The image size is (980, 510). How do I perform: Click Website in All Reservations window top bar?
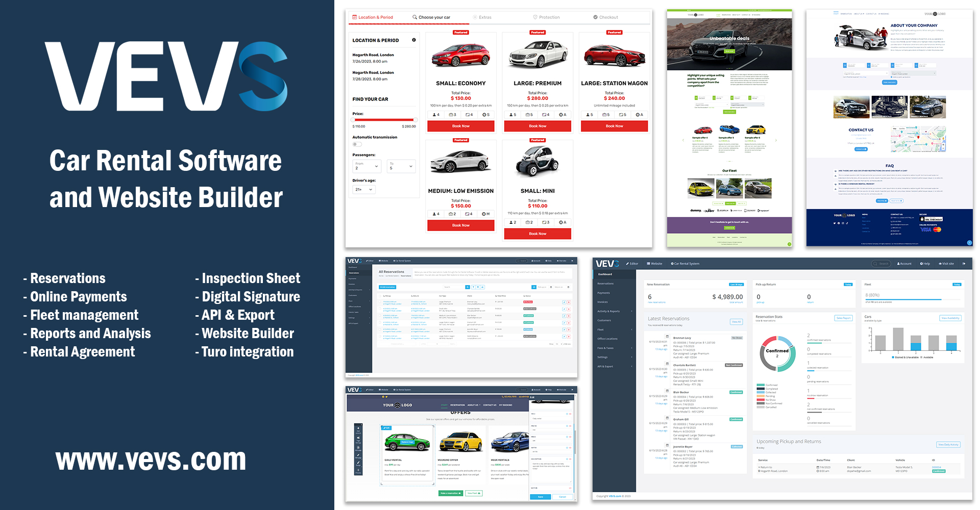click(x=383, y=261)
